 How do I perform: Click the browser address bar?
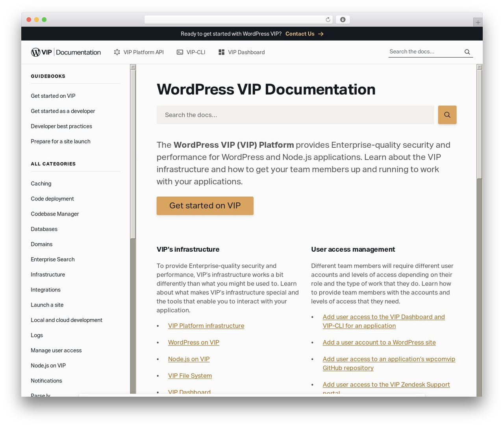point(239,20)
